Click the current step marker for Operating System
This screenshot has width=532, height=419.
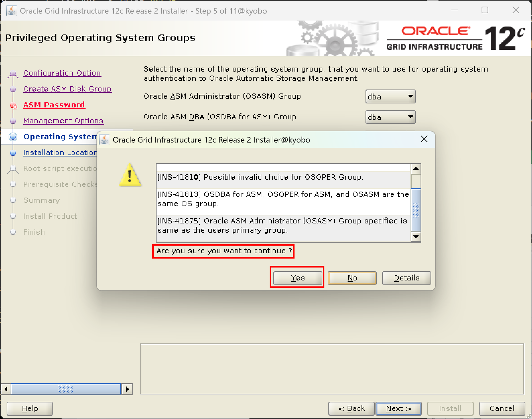pyautogui.click(x=13, y=137)
